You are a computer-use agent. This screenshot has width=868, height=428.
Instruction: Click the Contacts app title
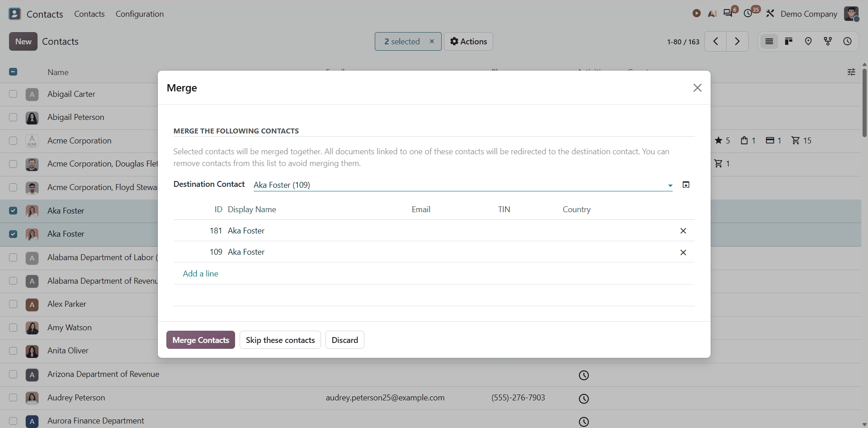[x=45, y=14]
